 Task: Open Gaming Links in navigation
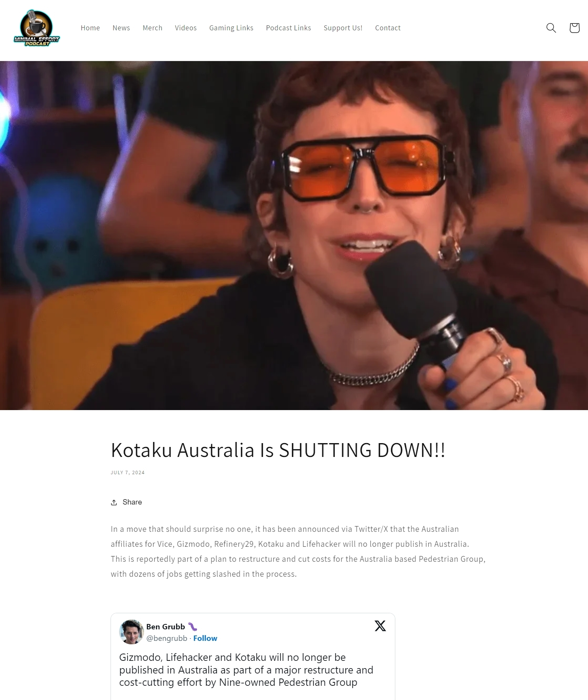[x=231, y=28]
